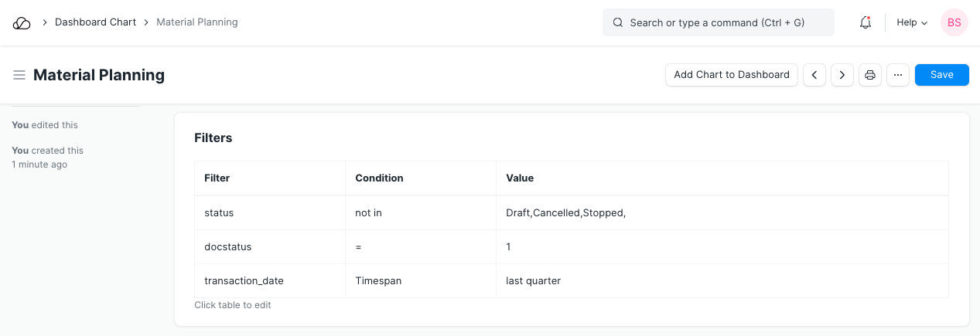Select the transaction_date filter row

[244, 281]
